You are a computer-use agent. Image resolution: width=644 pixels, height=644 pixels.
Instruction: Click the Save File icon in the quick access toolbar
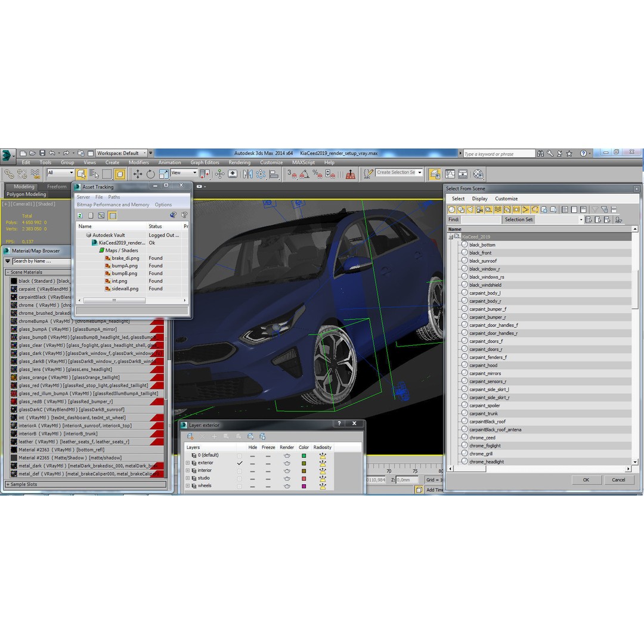(42, 153)
